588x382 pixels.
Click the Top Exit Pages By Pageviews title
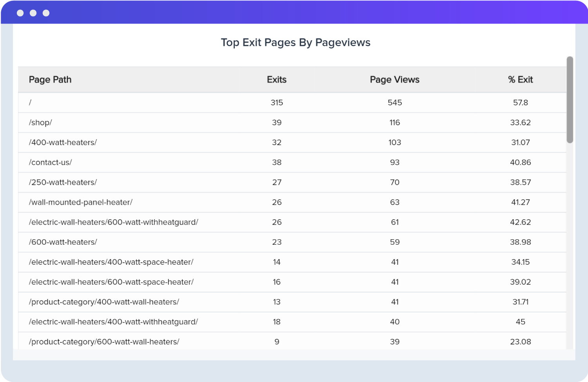[296, 42]
